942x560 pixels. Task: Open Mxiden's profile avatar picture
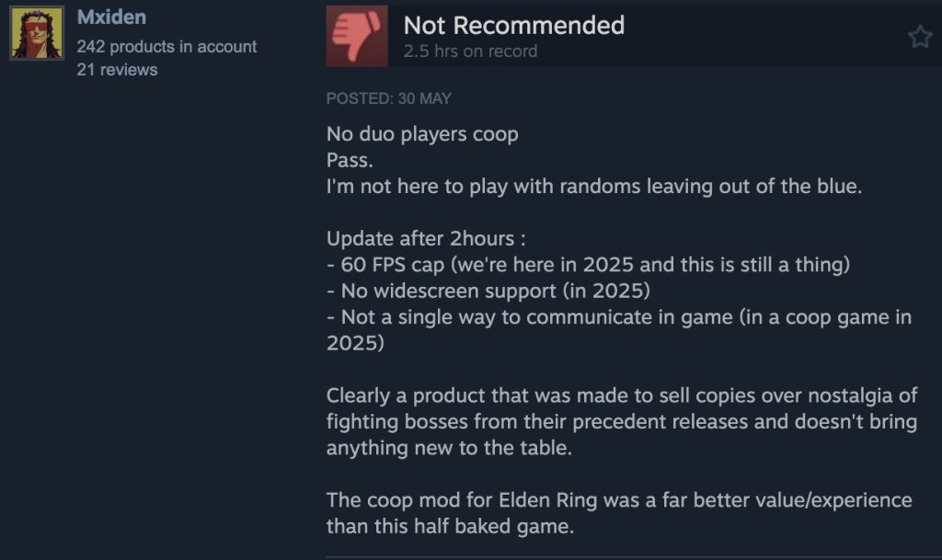pos(37,33)
